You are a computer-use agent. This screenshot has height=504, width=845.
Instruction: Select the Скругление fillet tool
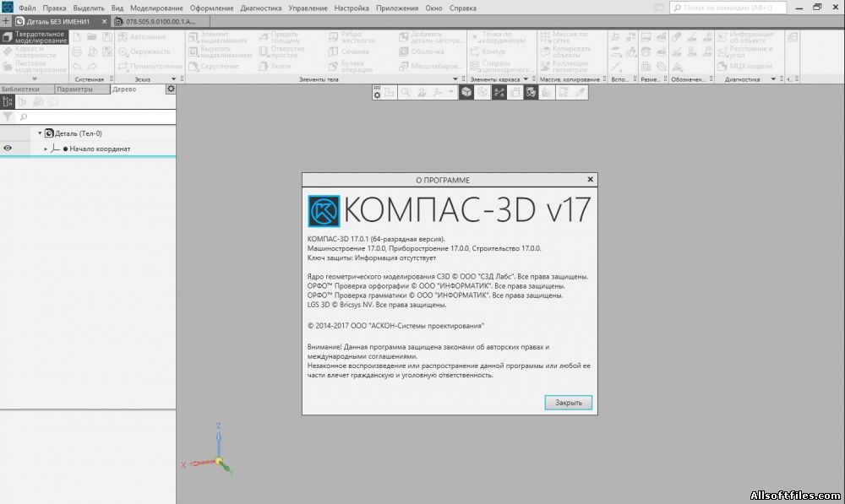tap(214, 66)
